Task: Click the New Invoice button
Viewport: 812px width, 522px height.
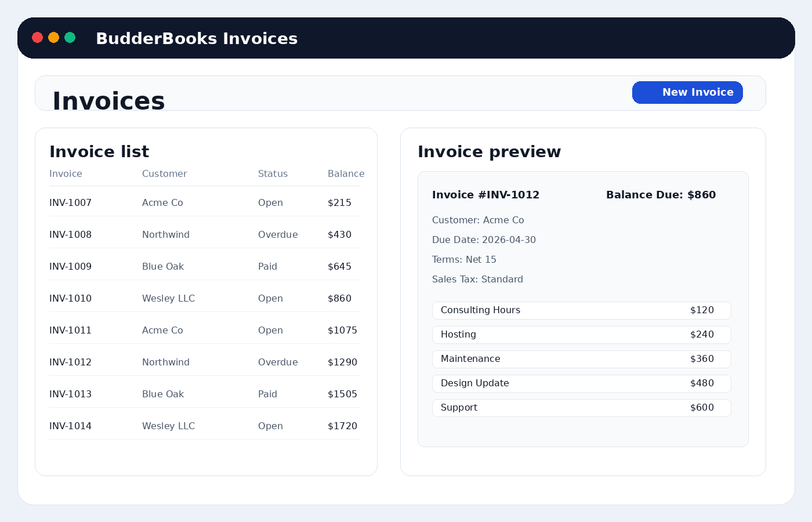Action: pyautogui.click(x=687, y=92)
